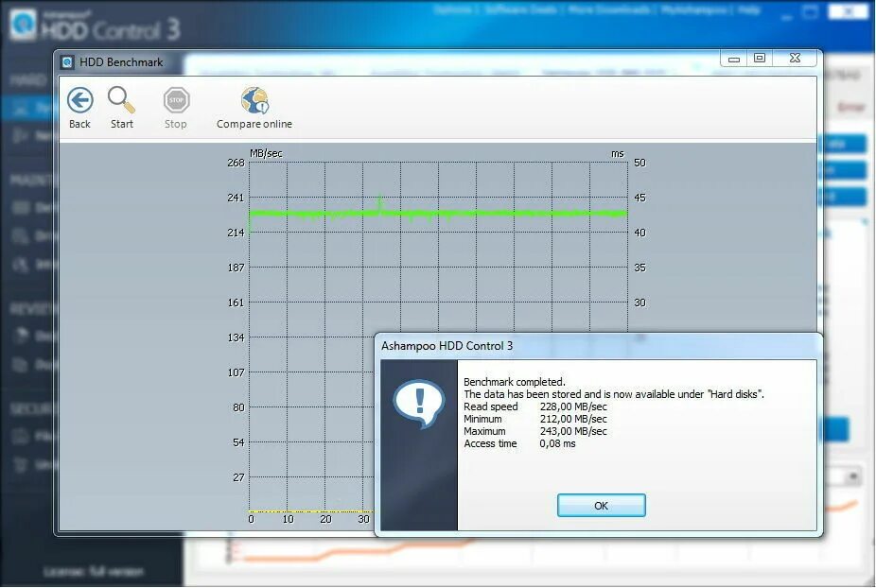Select the 'Minimum 212,00 MB/sec' line
The image size is (876, 588).
coord(535,419)
